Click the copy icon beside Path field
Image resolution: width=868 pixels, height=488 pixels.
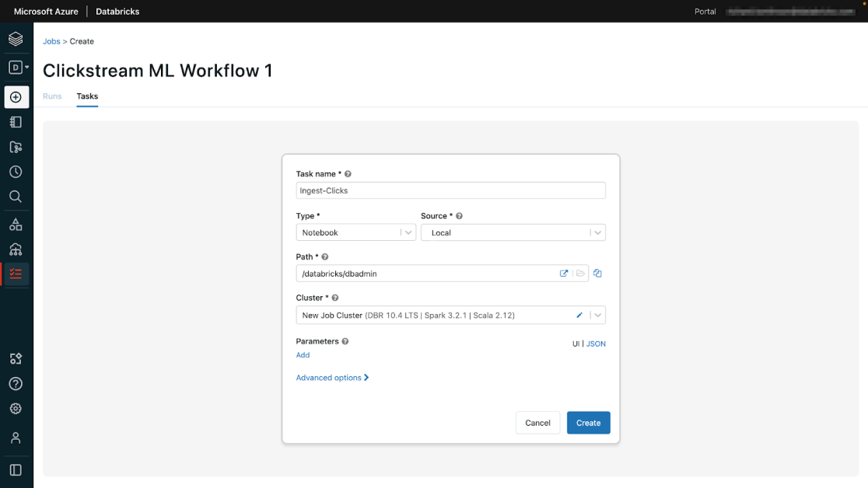597,274
